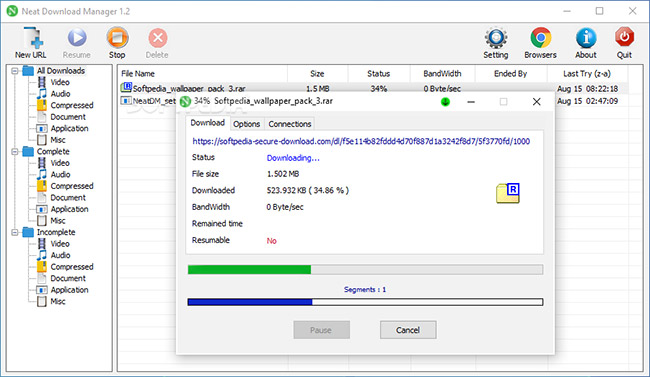The image size is (650, 377).
Task: Click the Aug 15 02:47:09 cell
Action: pos(587,101)
